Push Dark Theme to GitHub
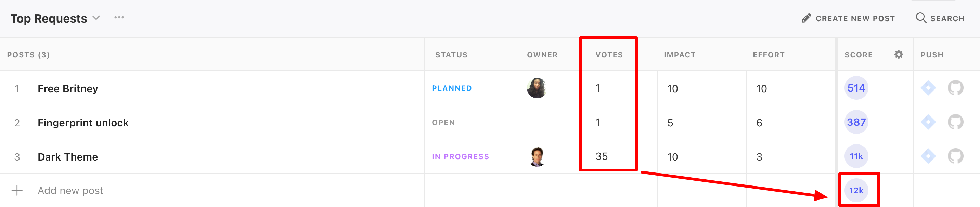Screen dimensions: 980x207 (955, 156)
